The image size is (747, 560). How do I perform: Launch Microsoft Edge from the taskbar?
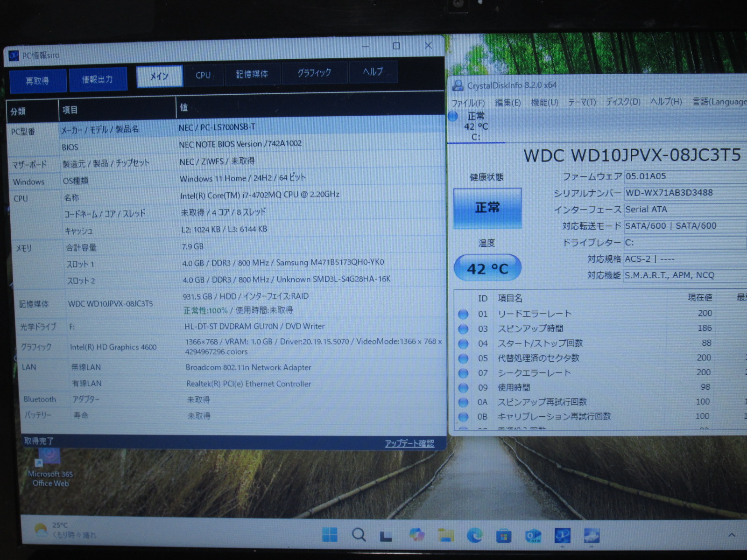(474, 536)
